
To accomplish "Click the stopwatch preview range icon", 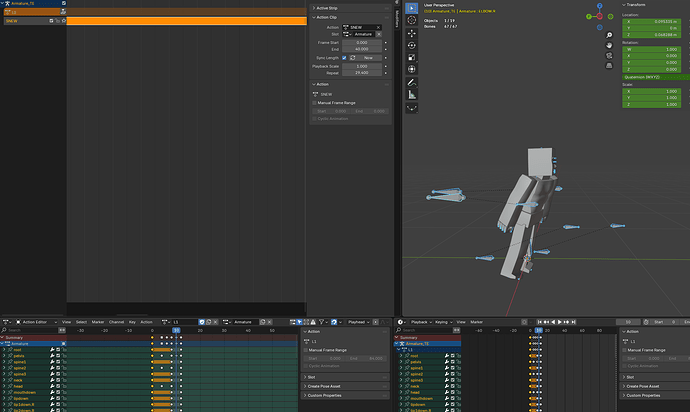I will 646,322.
